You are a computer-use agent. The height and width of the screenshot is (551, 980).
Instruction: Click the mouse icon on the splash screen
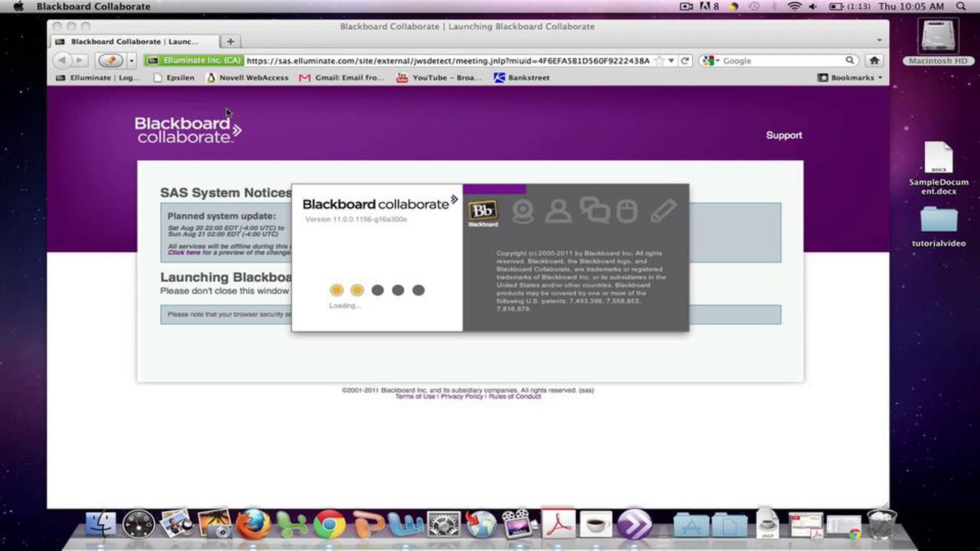click(627, 211)
